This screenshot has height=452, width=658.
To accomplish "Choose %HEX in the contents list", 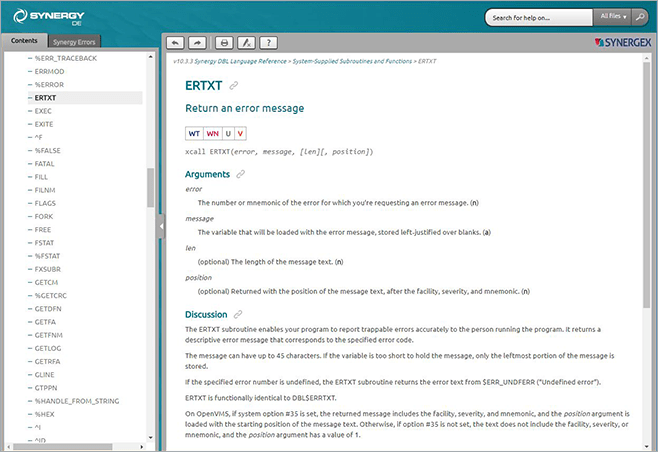I will click(45, 414).
